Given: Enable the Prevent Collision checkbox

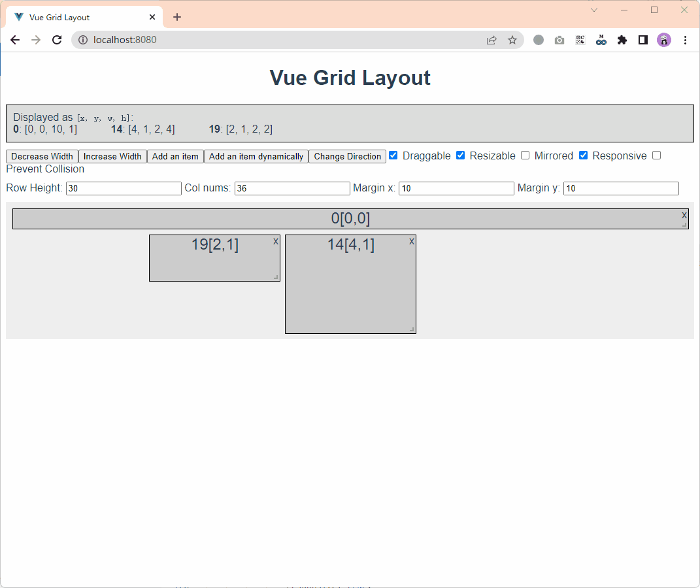Looking at the screenshot, I should pos(656,155).
